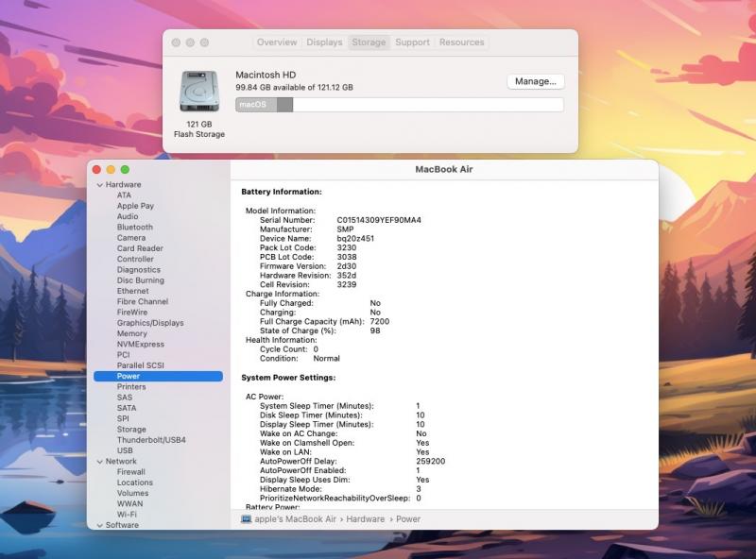Switch to the Overview tab

(x=277, y=42)
